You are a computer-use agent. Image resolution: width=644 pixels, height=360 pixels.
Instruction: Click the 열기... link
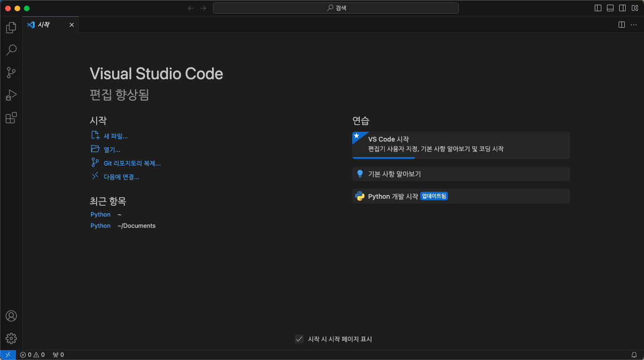(106, 150)
